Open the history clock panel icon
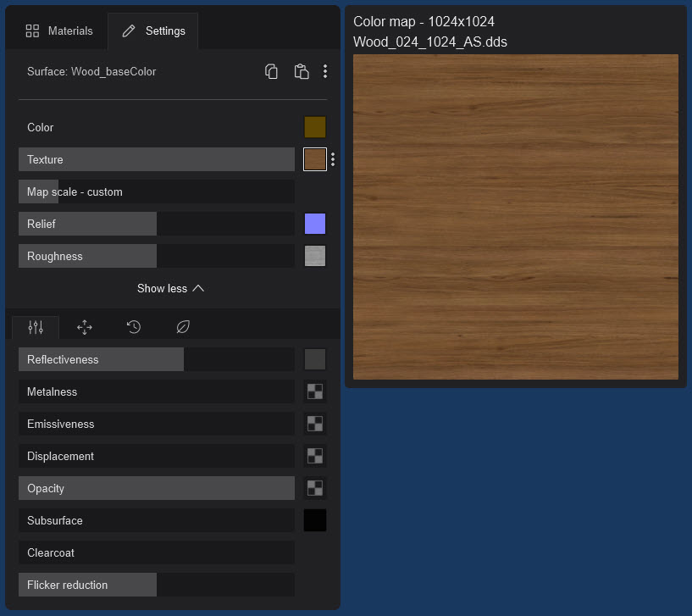 pyautogui.click(x=133, y=326)
